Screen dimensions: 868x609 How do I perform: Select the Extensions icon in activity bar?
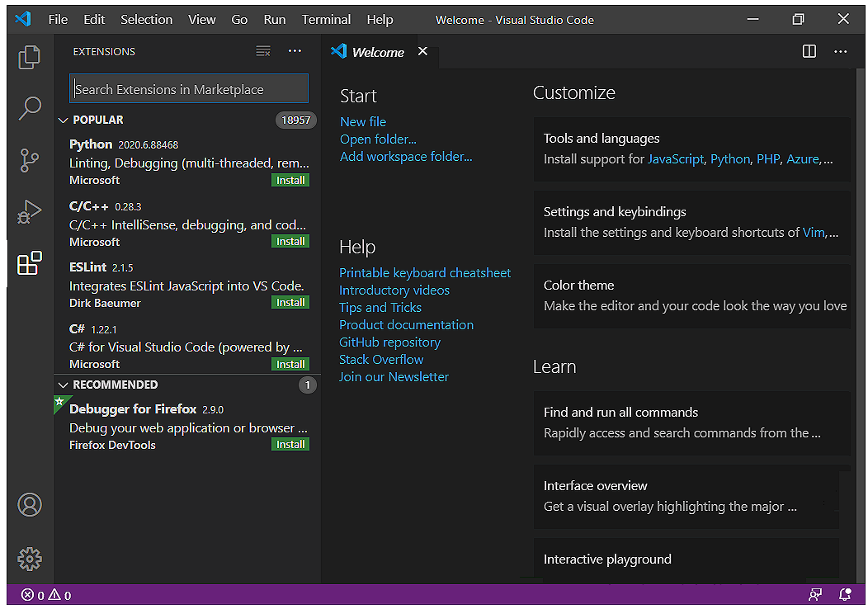pyautogui.click(x=30, y=263)
